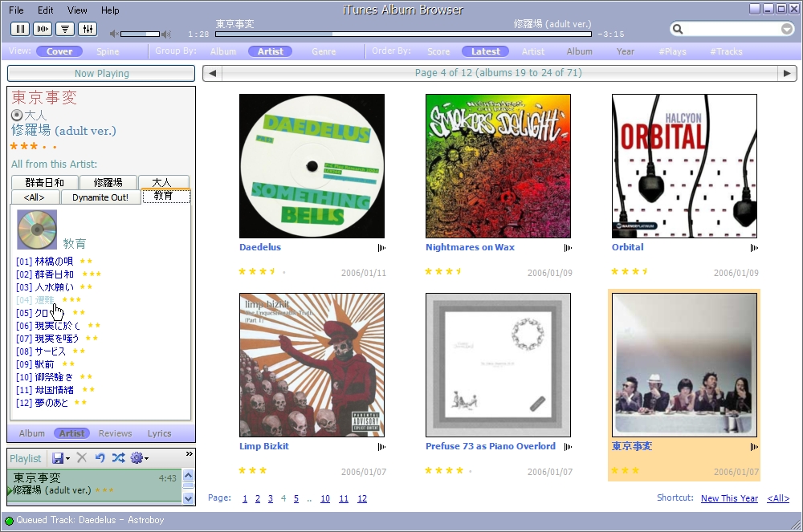The image size is (803, 532).
Task: Switch to the Lyrics tab
Action: [x=159, y=433]
